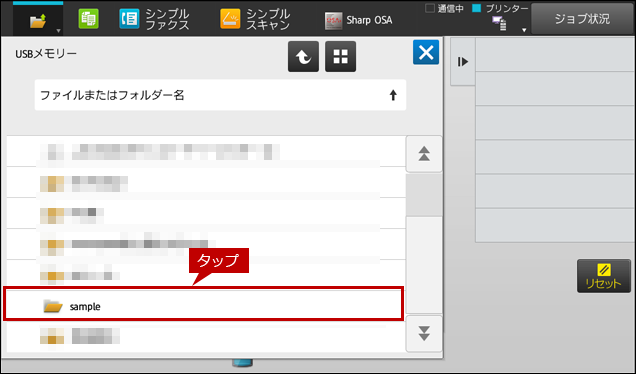Open the green copy mode icon
The height and width of the screenshot is (374, 636).
[88, 19]
